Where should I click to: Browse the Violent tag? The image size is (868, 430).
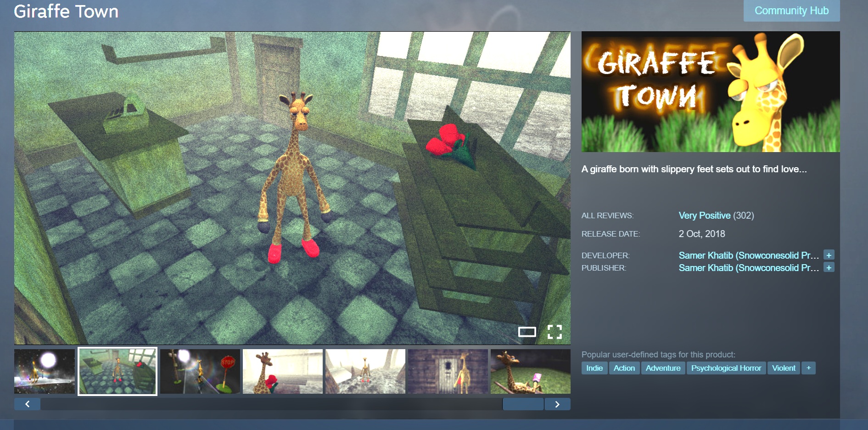784,368
